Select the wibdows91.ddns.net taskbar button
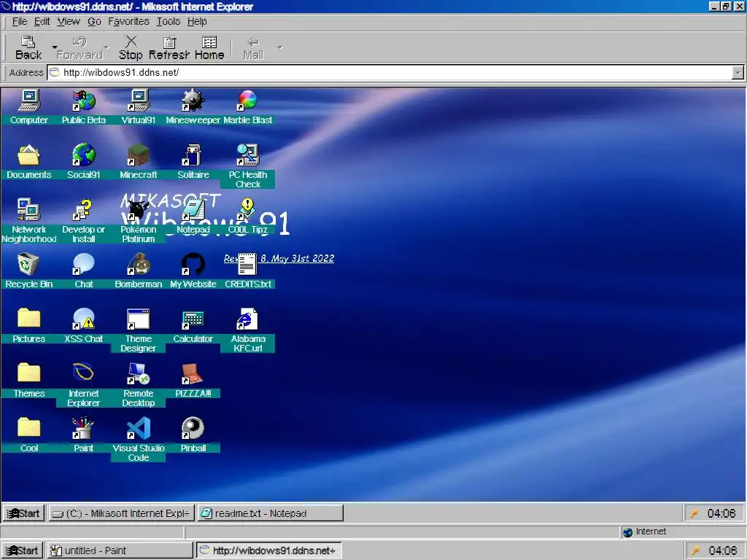The height and width of the screenshot is (560, 747). pyautogui.click(x=268, y=551)
